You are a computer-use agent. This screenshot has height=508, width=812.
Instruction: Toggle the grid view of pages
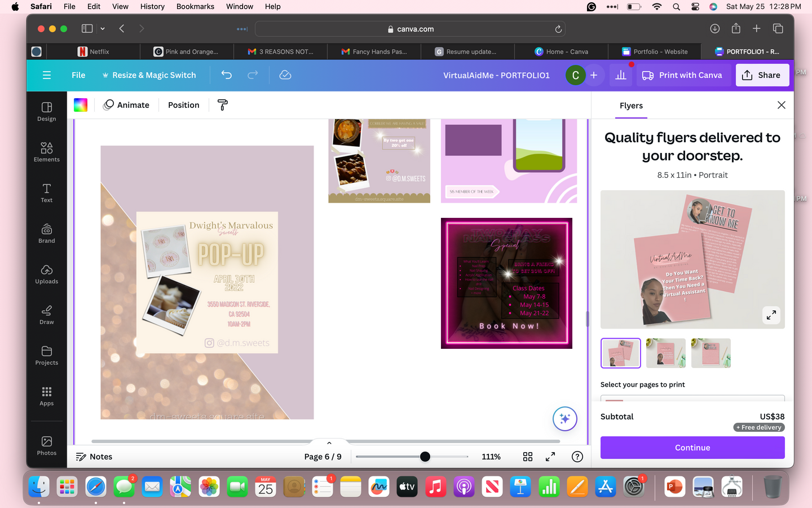(528, 457)
